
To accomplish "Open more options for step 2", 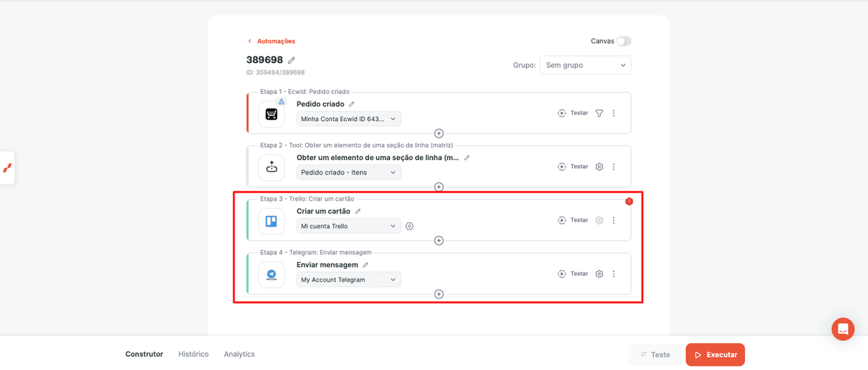I will (x=613, y=167).
